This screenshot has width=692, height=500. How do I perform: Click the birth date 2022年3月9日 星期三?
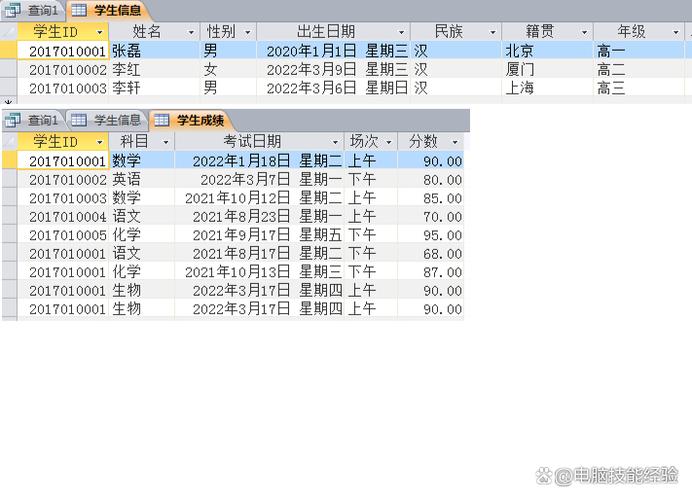coord(334,69)
